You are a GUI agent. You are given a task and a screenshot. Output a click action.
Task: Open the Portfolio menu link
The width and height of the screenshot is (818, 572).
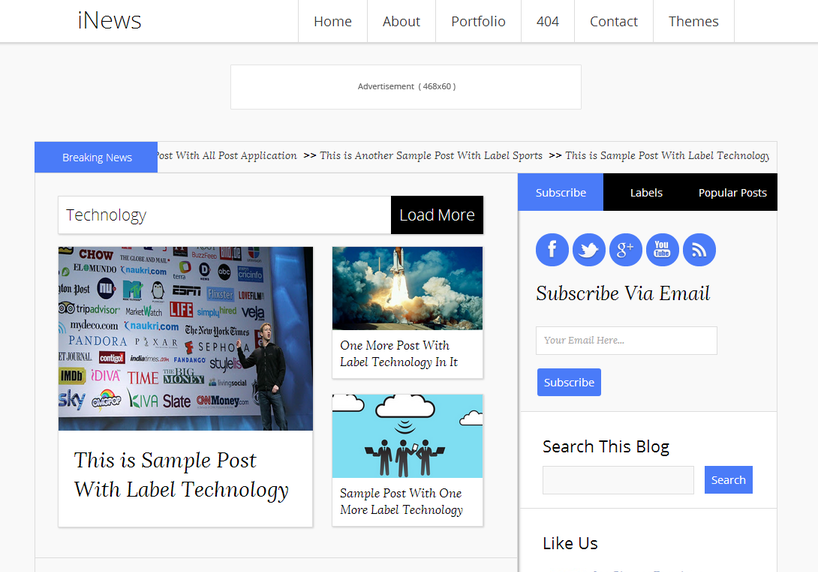coord(478,21)
